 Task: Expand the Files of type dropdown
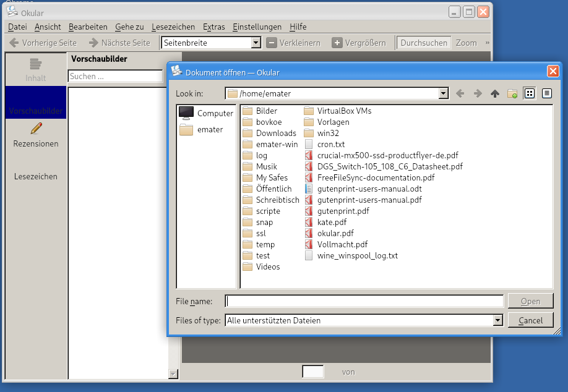(x=497, y=320)
